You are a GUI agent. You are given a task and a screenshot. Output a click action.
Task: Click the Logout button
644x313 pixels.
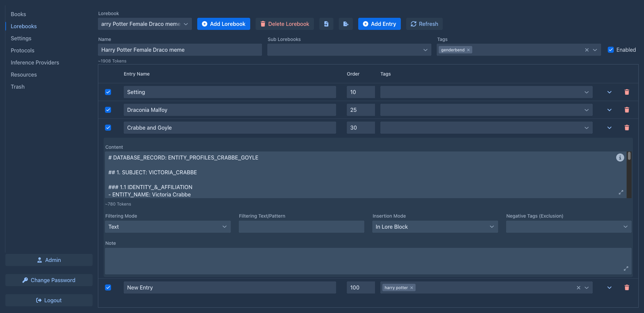click(49, 300)
